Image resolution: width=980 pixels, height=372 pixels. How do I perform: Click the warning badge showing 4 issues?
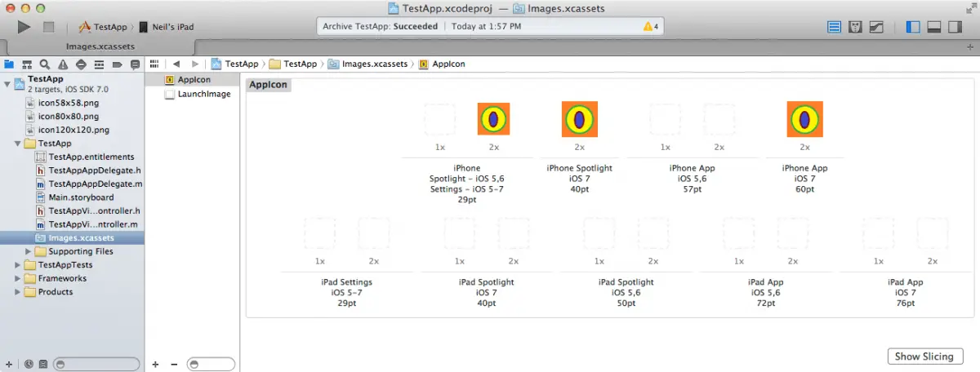[x=651, y=26]
